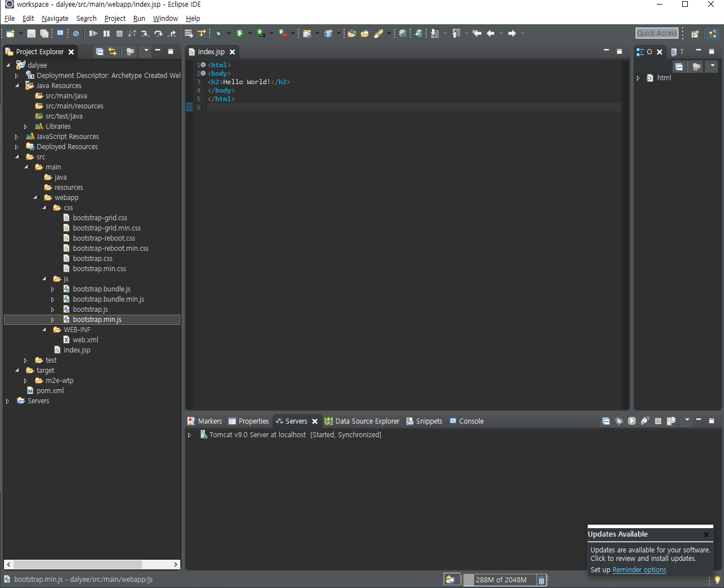Image resolution: width=724 pixels, height=588 pixels.
Task: Collapse the webapp folder
Action: (x=35, y=198)
